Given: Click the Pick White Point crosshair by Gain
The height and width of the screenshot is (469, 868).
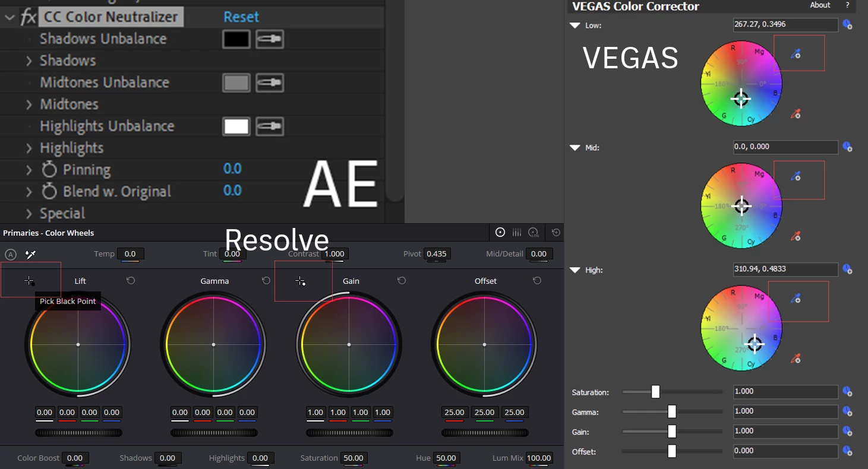Looking at the screenshot, I should click(301, 281).
